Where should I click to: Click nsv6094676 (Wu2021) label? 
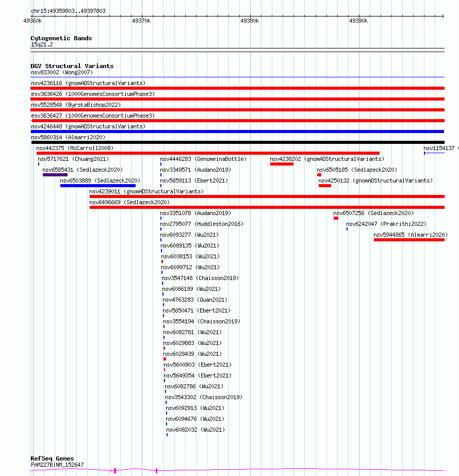click(x=195, y=419)
